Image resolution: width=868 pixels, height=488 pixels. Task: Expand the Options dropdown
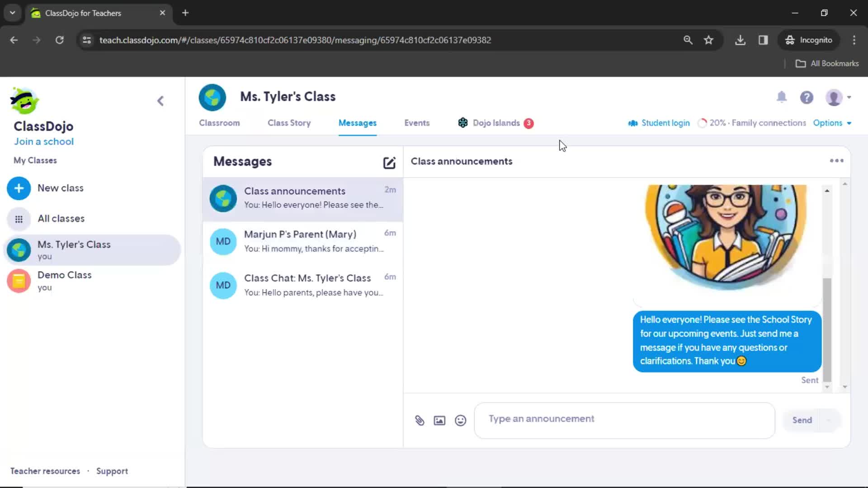click(x=832, y=123)
